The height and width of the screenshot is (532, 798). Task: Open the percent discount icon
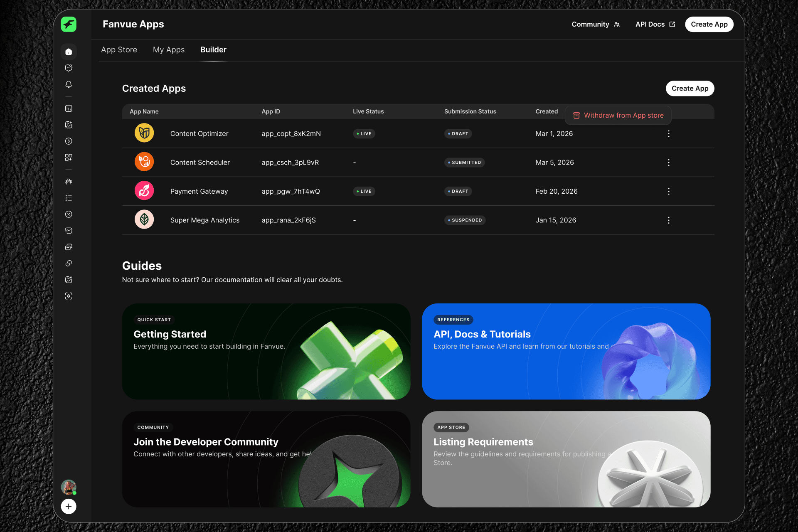[69, 214]
